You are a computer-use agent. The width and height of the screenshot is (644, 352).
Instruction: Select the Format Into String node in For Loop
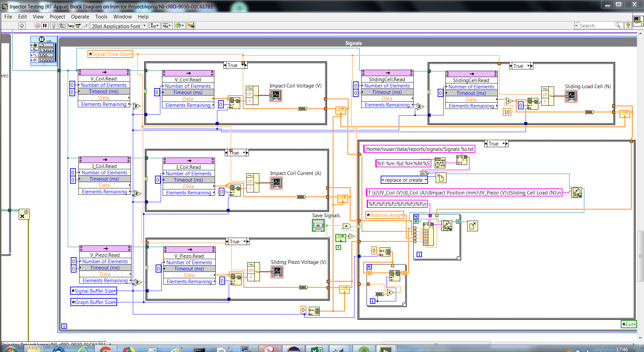pyautogui.click(x=428, y=234)
